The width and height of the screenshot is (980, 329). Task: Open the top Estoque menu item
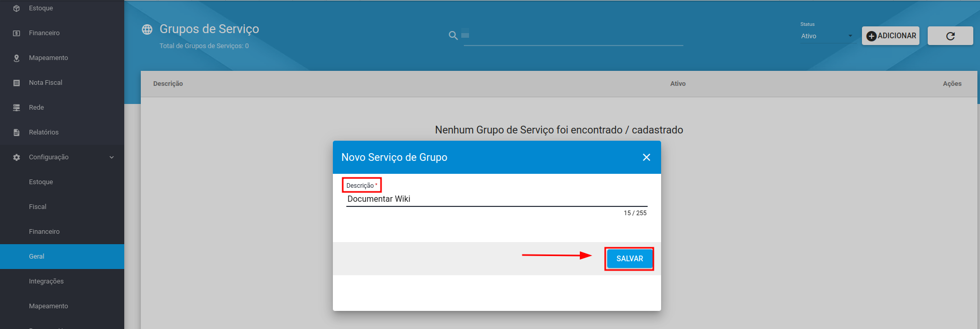pos(62,8)
